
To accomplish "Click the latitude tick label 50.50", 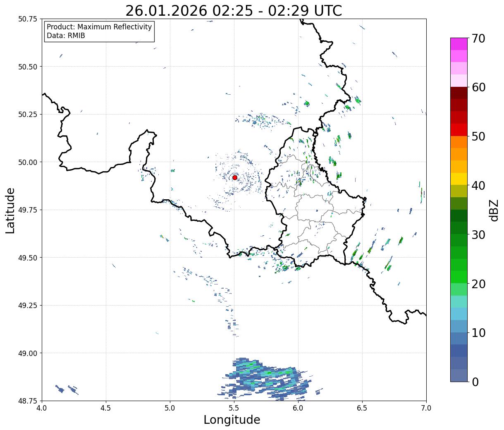I will click(28, 67).
